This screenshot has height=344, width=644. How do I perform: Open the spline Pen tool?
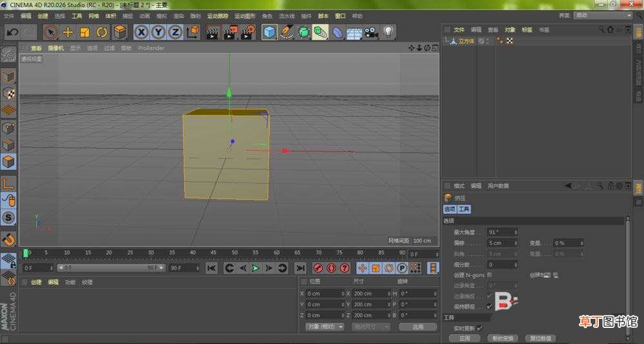tap(287, 32)
